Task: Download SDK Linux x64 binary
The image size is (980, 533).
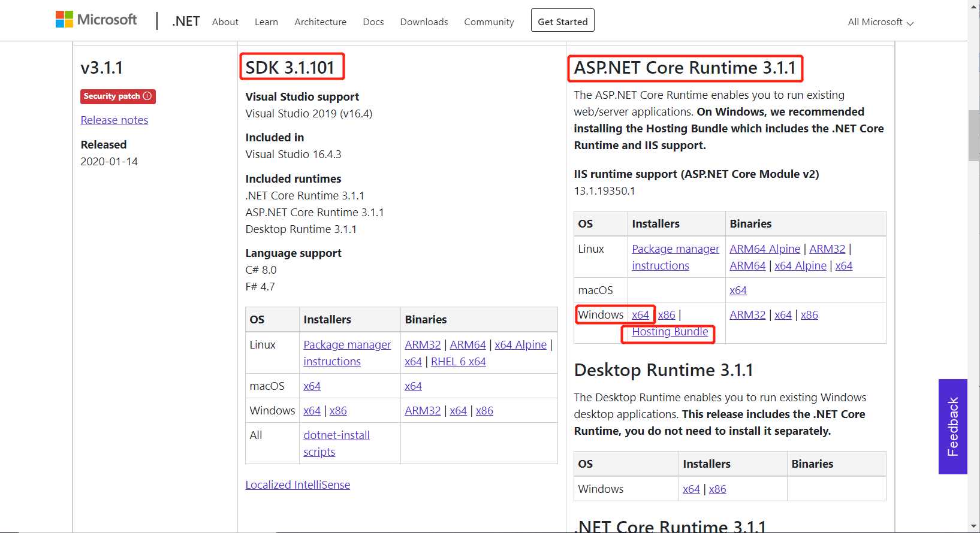Action: (413, 361)
